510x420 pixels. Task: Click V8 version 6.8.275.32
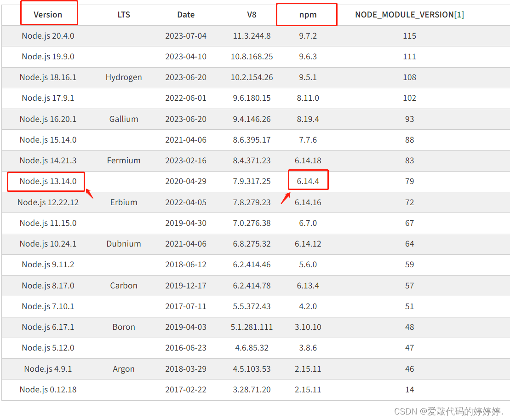pos(252,244)
